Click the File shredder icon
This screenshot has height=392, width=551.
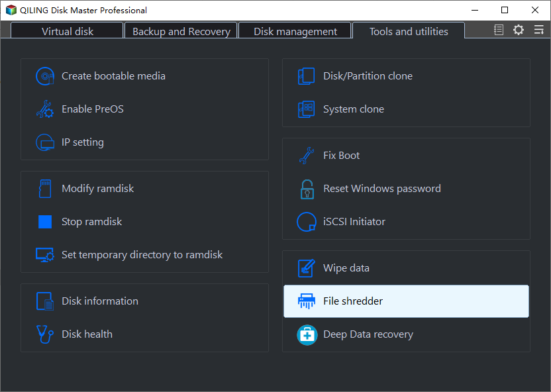(x=307, y=301)
